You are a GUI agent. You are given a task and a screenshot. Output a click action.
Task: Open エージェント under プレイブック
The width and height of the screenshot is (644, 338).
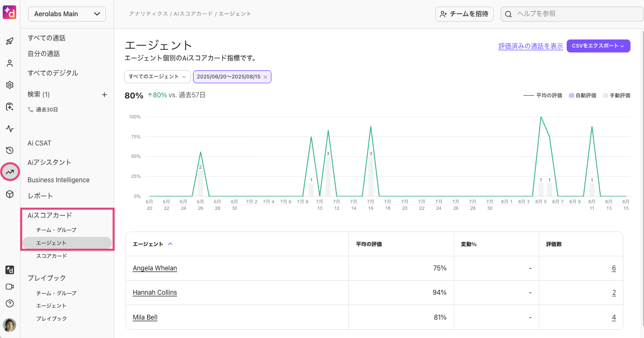tap(51, 306)
